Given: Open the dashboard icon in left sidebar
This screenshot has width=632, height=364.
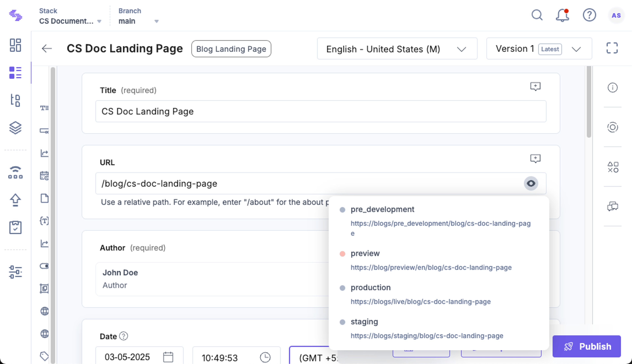Looking at the screenshot, I should point(15,45).
